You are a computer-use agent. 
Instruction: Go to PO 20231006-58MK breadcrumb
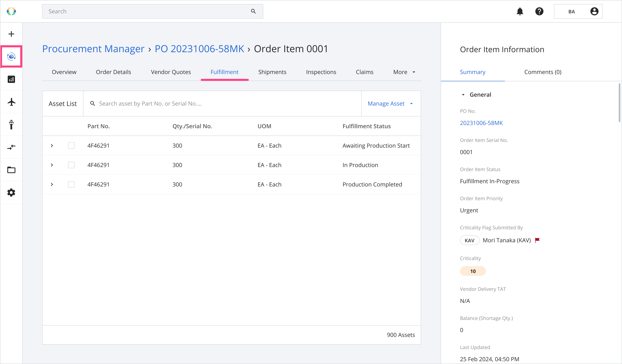pos(199,49)
